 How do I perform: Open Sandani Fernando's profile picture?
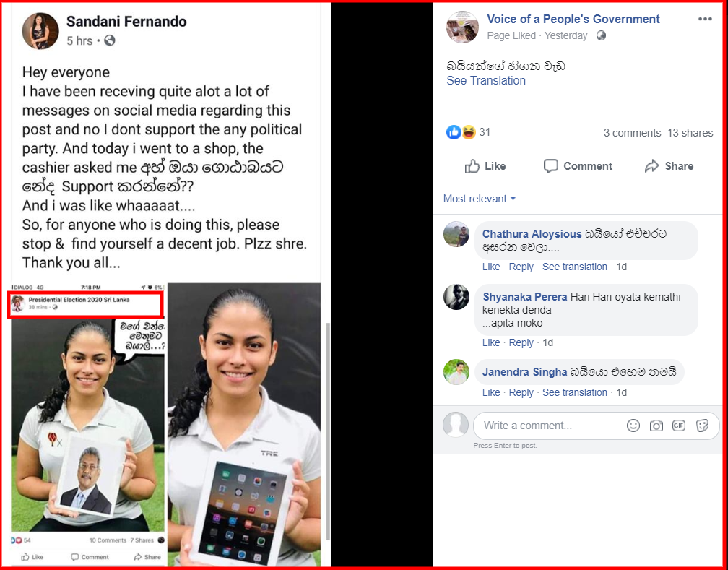[40, 30]
